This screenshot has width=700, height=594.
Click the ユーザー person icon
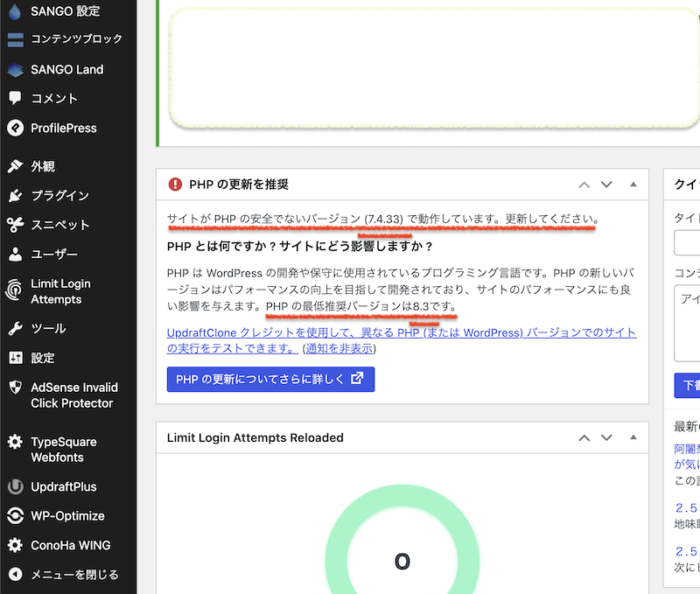point(15,254)
